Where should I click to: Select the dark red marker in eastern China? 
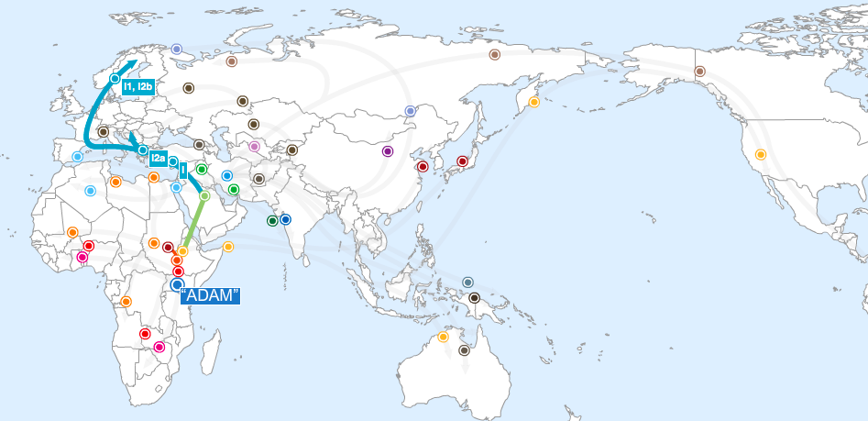pyautogui.click(x=423, y=166)
